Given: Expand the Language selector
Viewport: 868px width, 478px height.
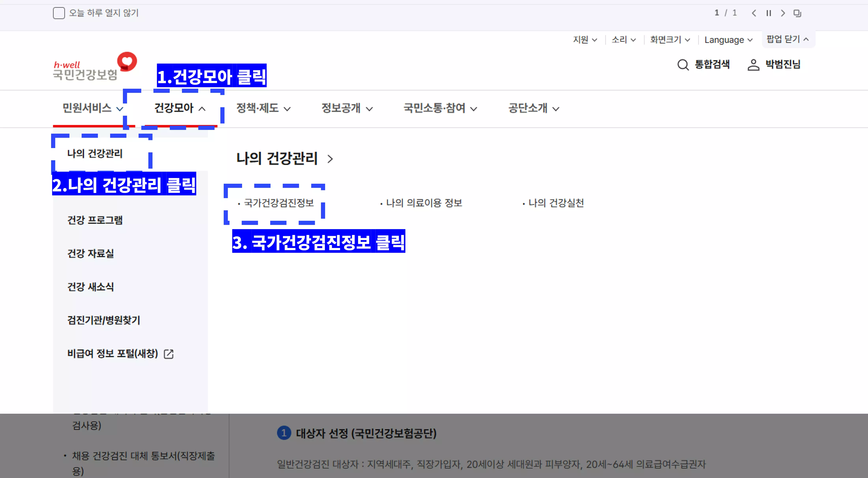Looking at the screenshot, I should pyautogui.click(x=729, y=40).
